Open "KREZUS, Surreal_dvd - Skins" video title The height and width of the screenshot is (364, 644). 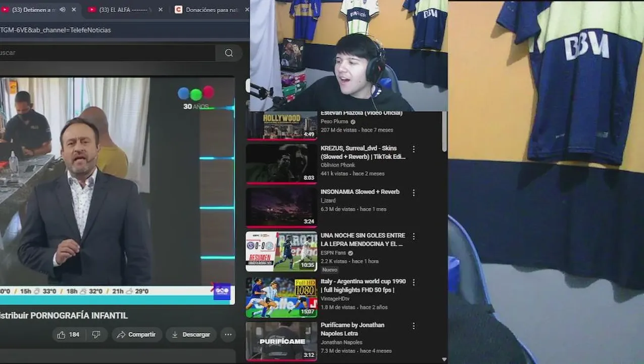[x=363, y=152]
